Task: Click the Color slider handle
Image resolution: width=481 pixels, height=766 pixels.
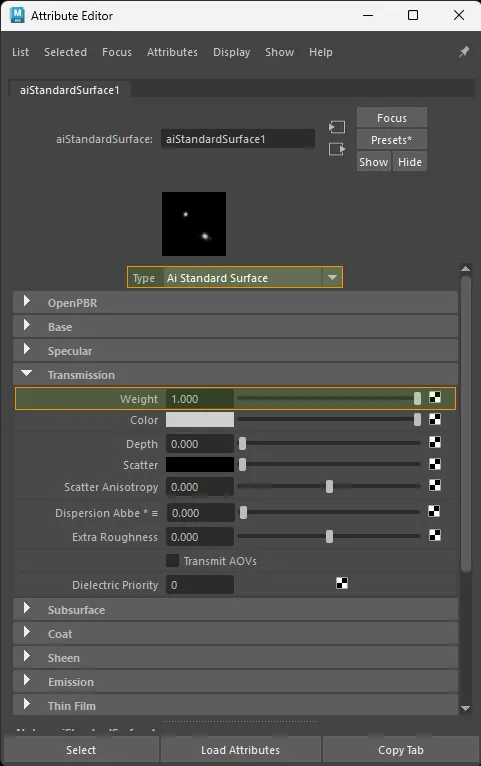Action: [x=417, y=419]
